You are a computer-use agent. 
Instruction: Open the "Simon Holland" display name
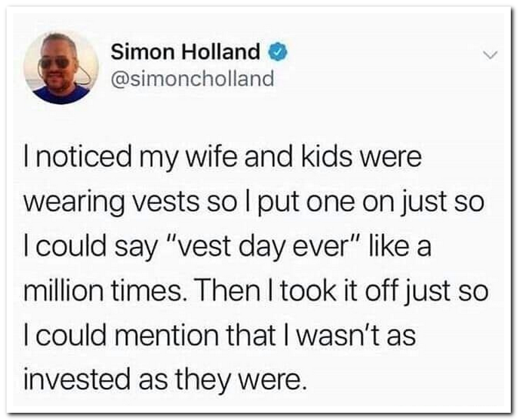(x=186, y=50)
